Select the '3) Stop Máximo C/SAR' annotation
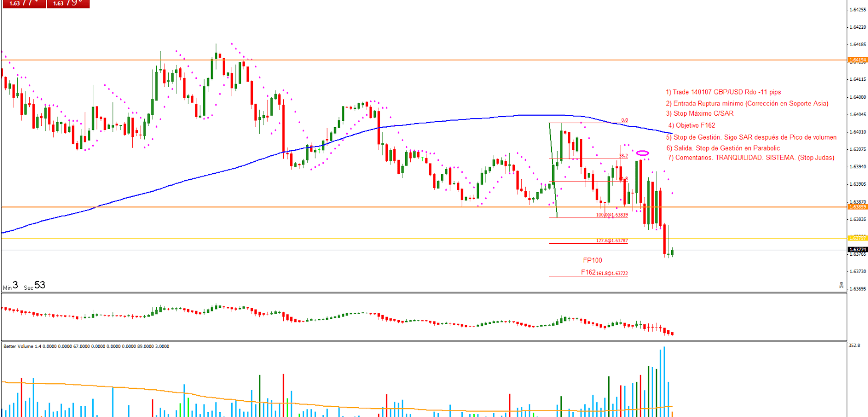Viewport: 868px width, 417px height. [699, 113]
